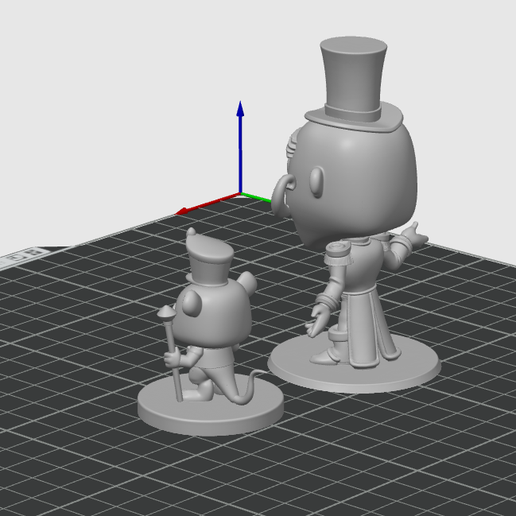Click the green Y-axis line at origin

point(256,197)
